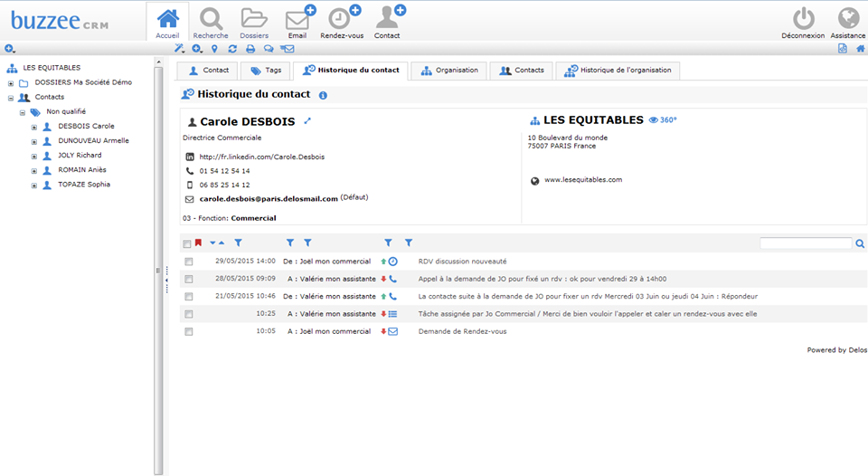868x476 pixels.
Task: Click the 360° eye view icon
Action: coord(662,119)
